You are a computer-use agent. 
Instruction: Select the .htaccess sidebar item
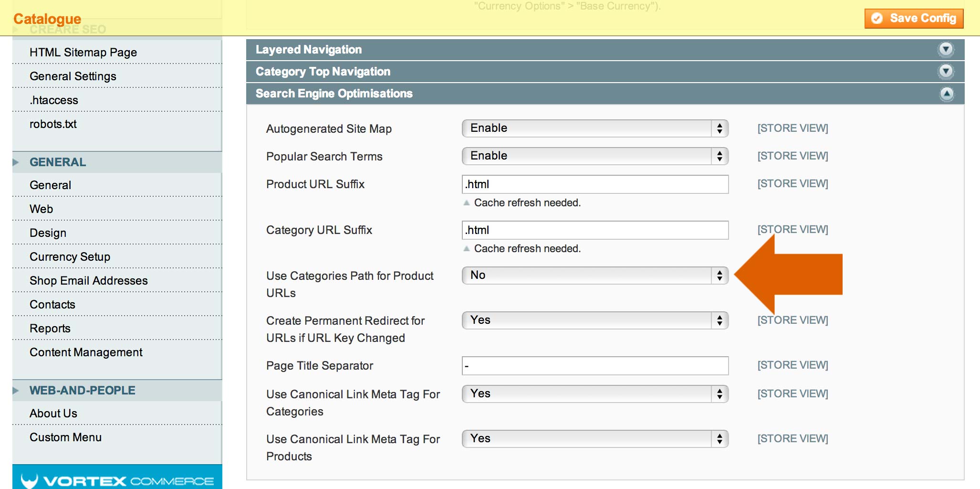117,100
